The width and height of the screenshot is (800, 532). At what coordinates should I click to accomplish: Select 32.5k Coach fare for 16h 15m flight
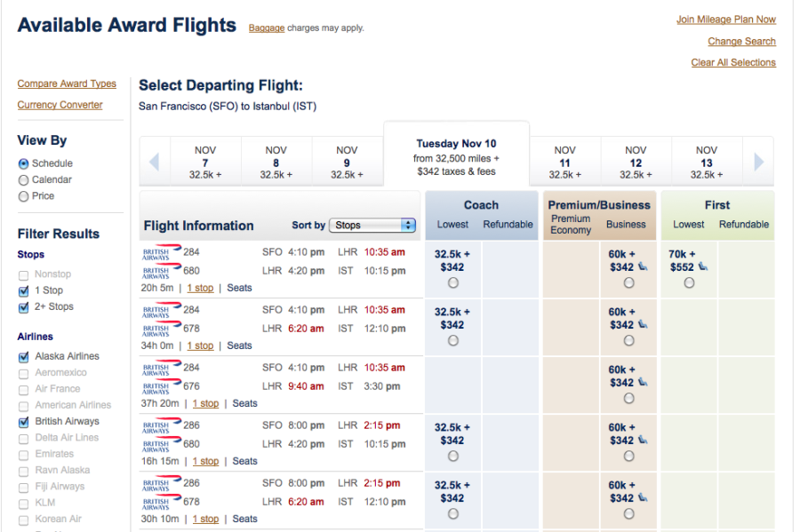tap(453, 456)
